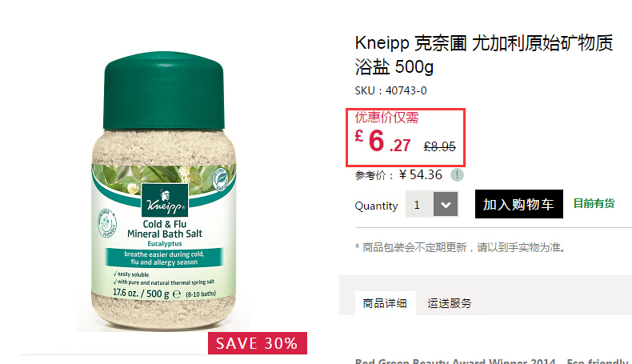Click the green lid of the jar
This screenshot has height=364, width=632.
click(x=164, y=90)
